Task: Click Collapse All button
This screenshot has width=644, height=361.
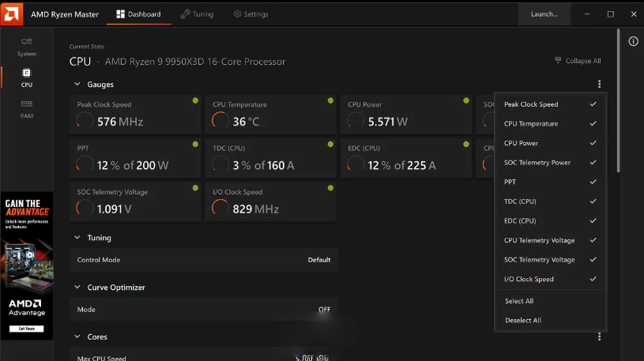Action: click(x=578, y=61)
